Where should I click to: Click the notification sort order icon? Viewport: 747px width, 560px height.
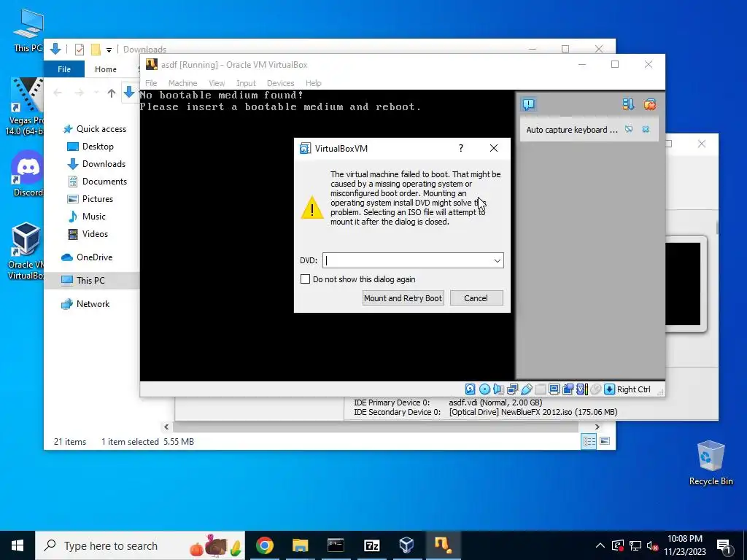[628, 104]
